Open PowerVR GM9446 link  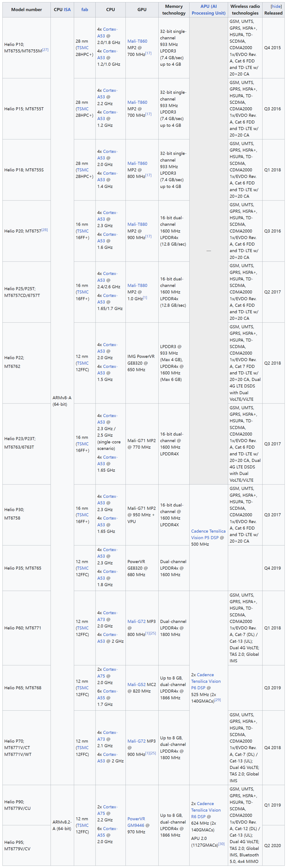tap(136, 822)
